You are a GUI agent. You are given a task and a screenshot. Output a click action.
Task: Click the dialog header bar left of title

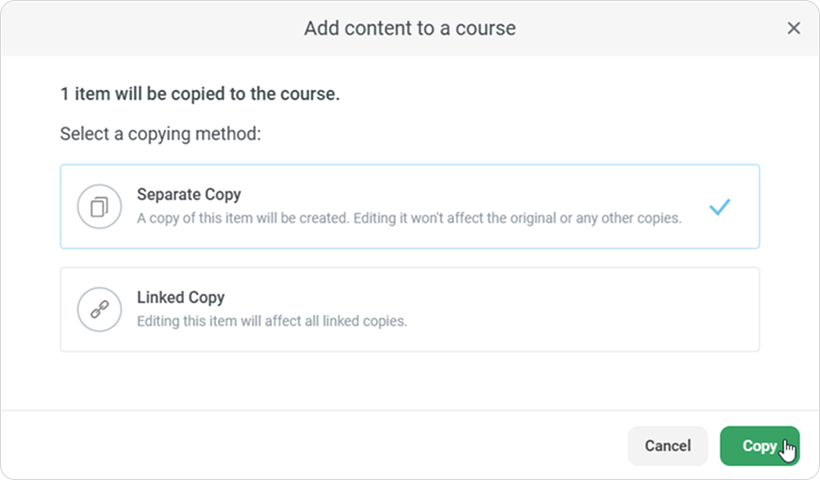point(150,28)
